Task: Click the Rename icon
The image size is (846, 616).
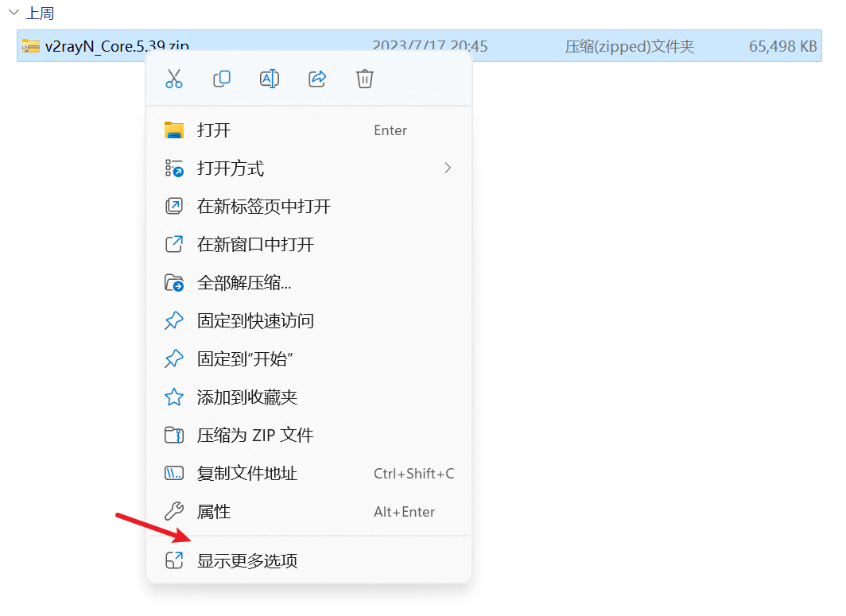Action: point(270,79)
